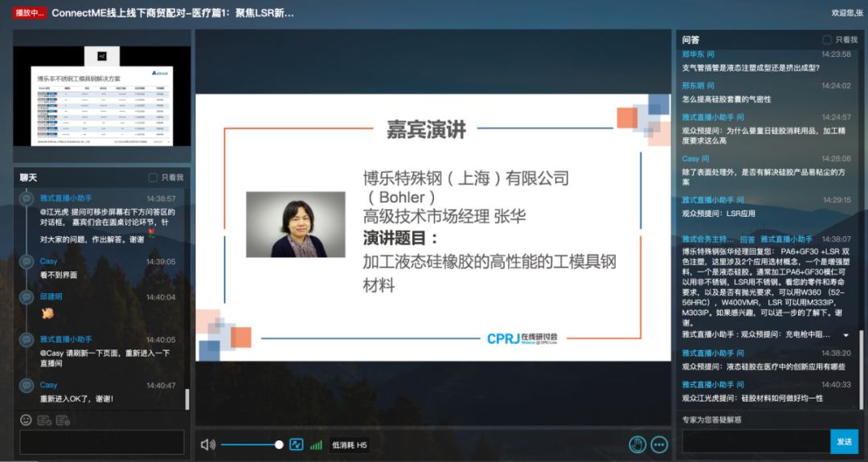Image resolution: width=868 pixels, height=462 pixels.
Task: Click username 邱建明 in chat
Action: pyautogui.click(x=51, y=296)
